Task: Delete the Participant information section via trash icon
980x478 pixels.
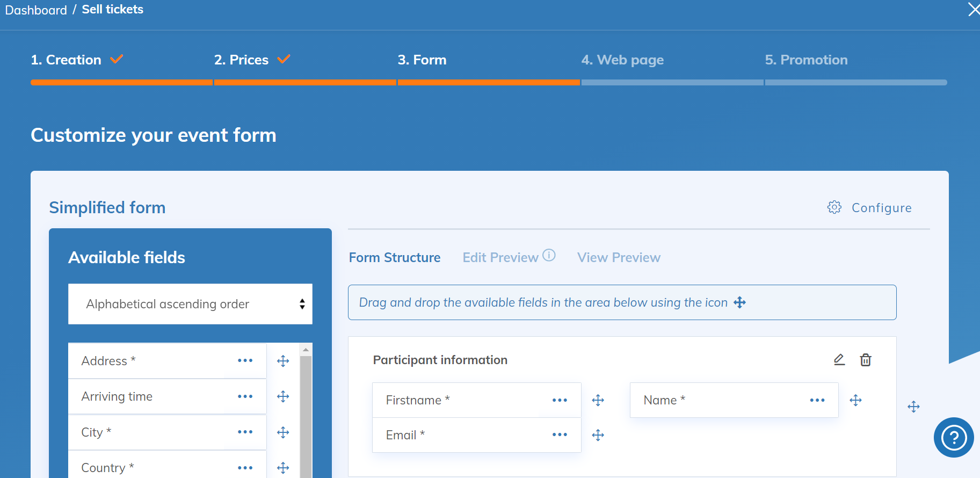Action: 866,360
